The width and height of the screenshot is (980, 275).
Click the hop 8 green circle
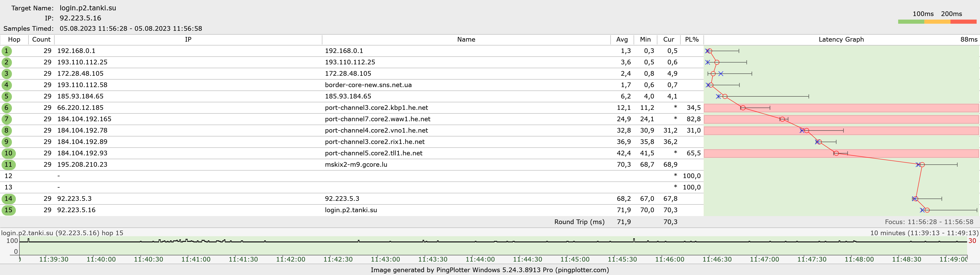6,131
